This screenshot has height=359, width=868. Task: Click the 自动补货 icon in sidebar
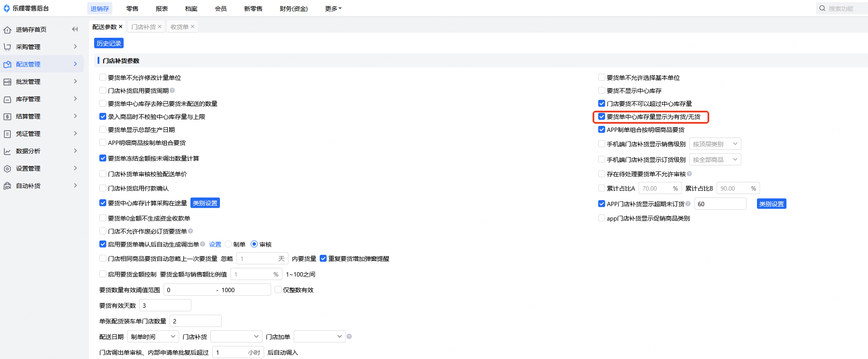7,186
